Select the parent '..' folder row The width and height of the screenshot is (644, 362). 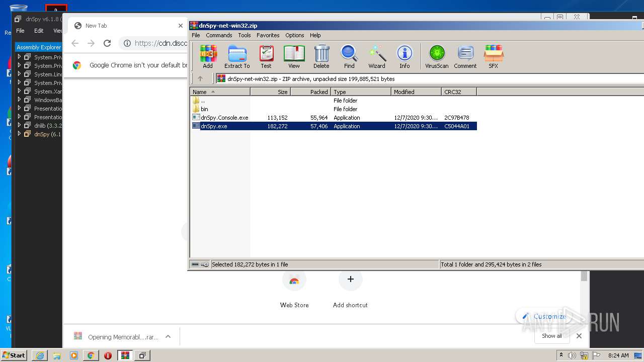[334, 101]
